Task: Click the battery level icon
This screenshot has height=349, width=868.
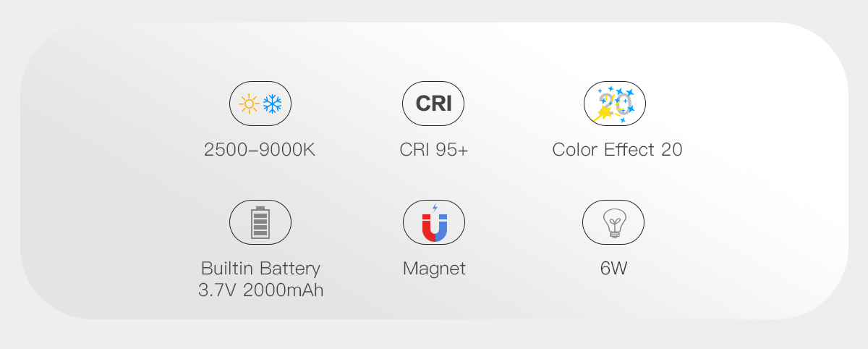Action: coord(260,222)
